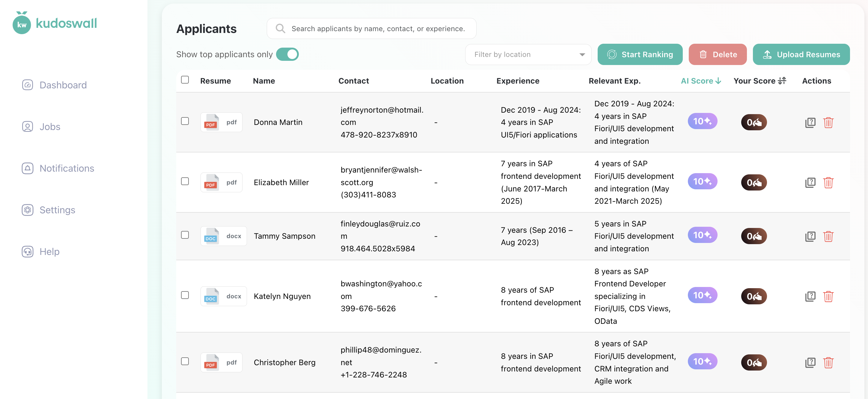Click the Upload Resumes button
This screenshot has height=399, width=868.
click(x=801, y=55)
